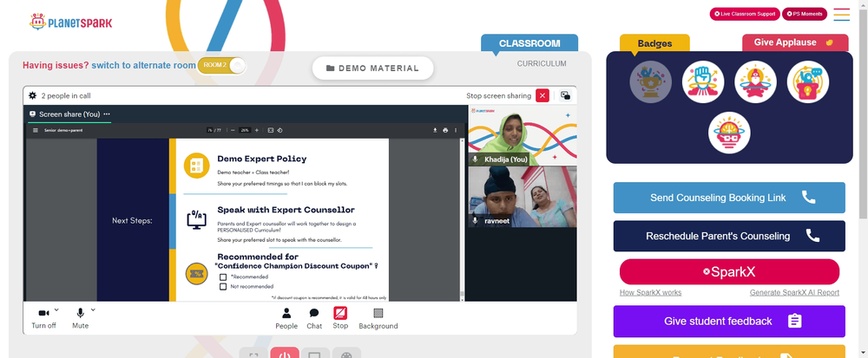Turn off the camera
The image size is (868, 358).
[x=43, y=318]
